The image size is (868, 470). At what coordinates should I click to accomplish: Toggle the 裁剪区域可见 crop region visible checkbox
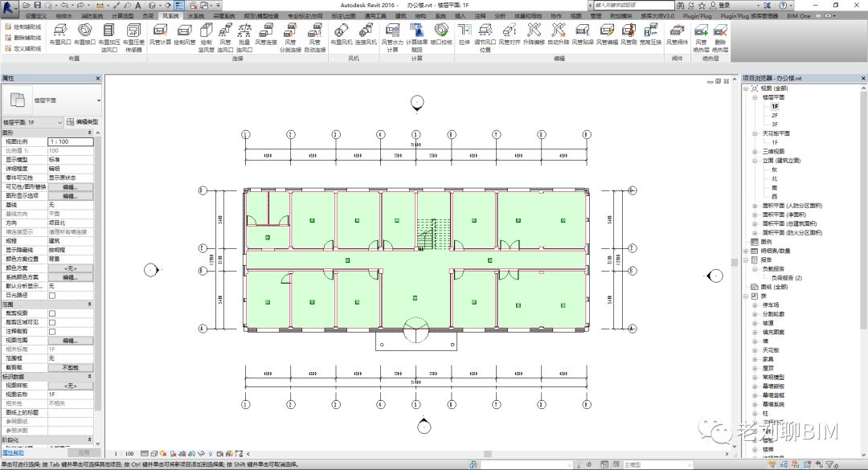(x=52, y=322)
